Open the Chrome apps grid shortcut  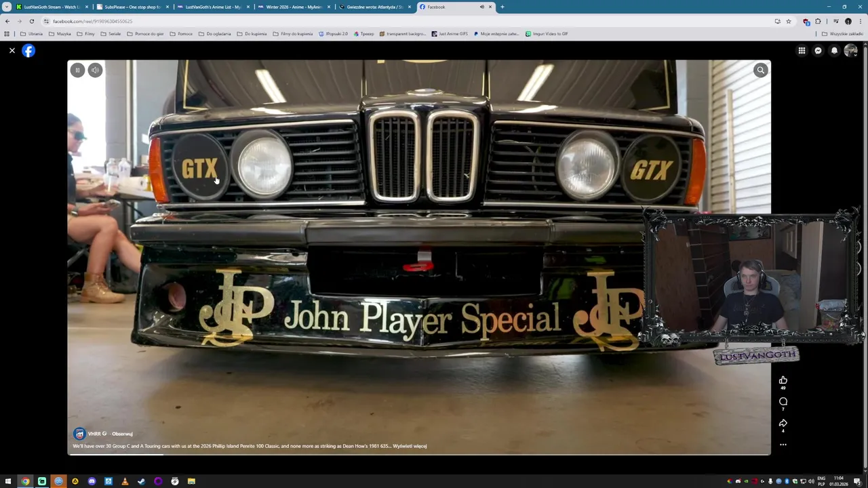(x=7, y=34)
